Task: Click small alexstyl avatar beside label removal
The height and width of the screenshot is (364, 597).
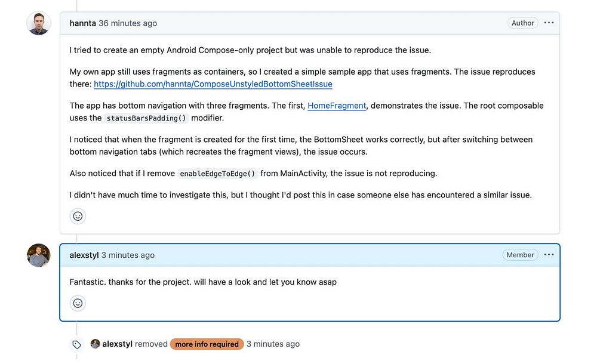Action: tap(95, 344)
